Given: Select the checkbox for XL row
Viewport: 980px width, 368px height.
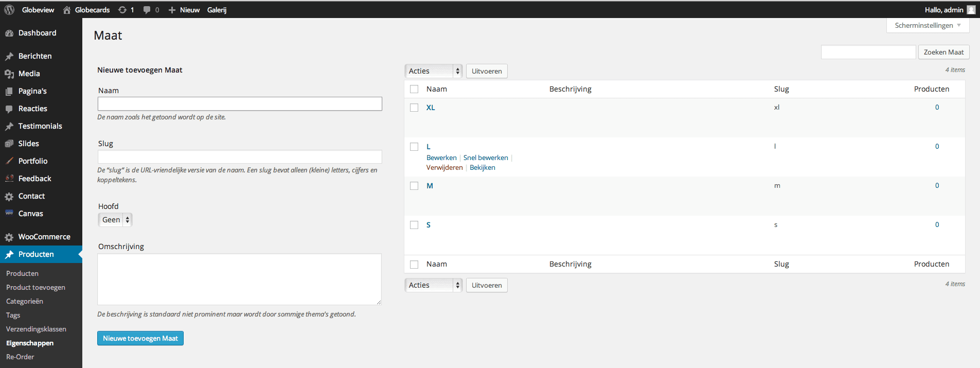Looking at the screenshot, I should [x=414, y=108].
